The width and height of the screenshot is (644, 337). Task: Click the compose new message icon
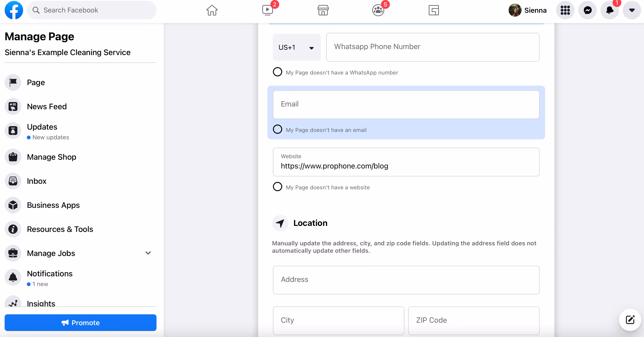630,320
